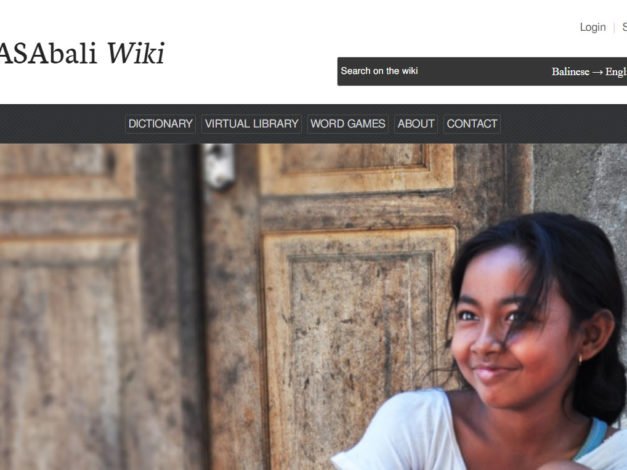Click empty dark area left of DICTIONARY

pos(62,124)
